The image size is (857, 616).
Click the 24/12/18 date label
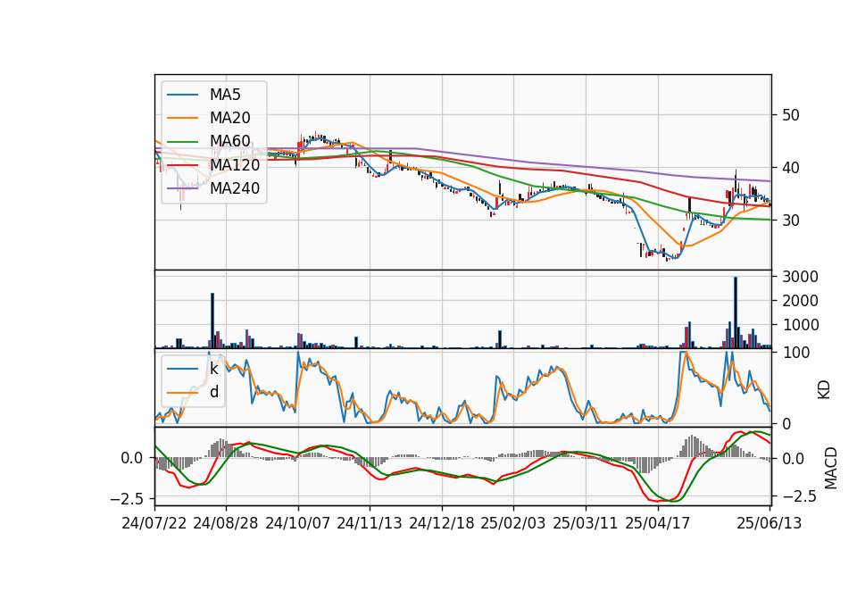coord(442,523)
